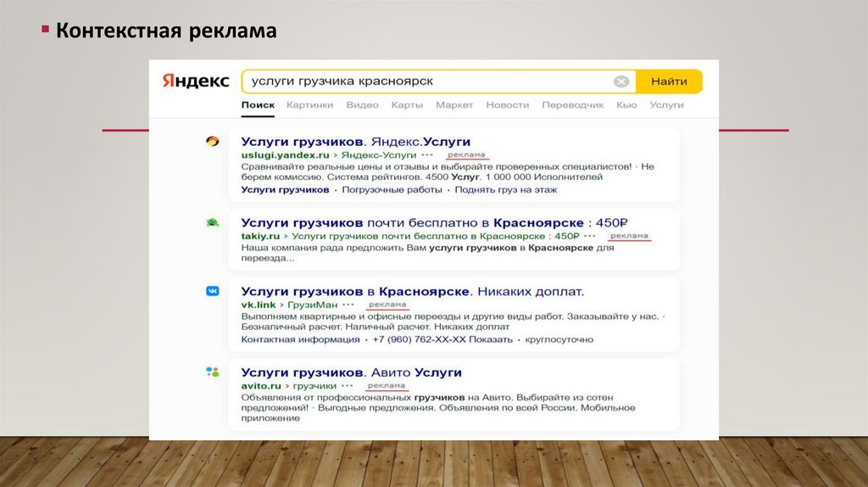
Task: Go to the Новости tab
Action: [x=507, y=104]
